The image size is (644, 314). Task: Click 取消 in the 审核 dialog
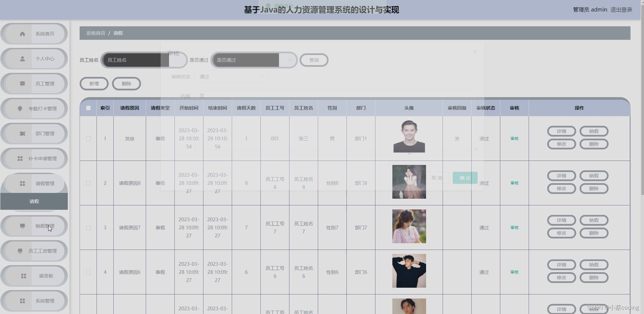pyautogui.click(x=437, y=178)
